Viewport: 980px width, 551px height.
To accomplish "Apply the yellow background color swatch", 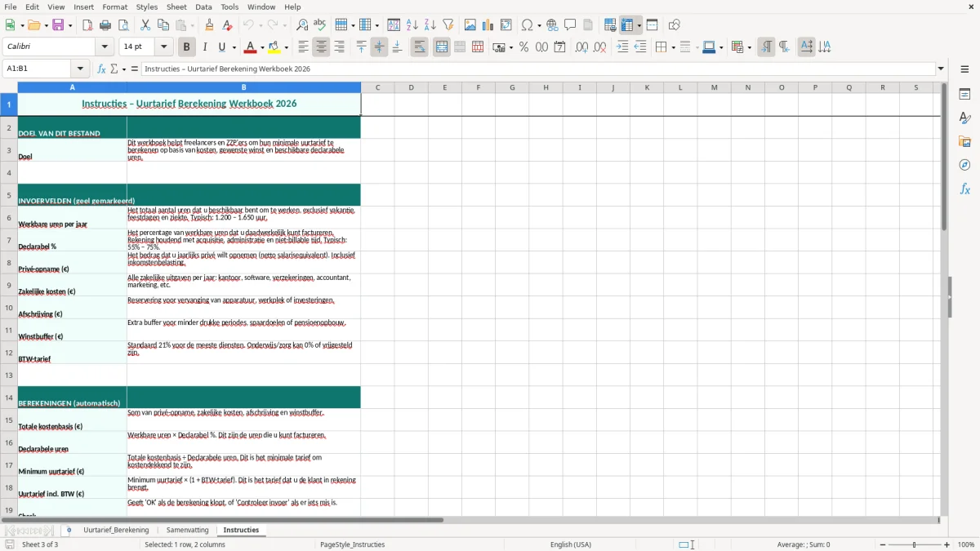I will coord(274,47).
